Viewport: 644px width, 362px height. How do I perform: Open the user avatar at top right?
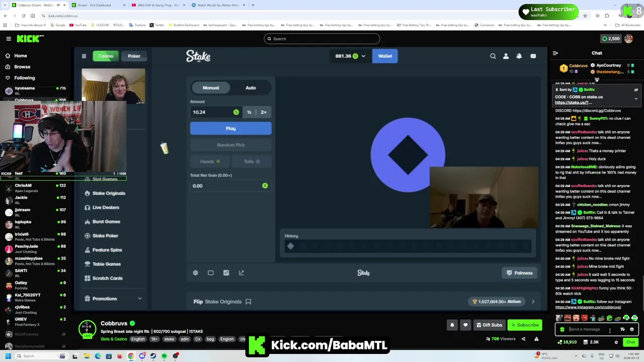click(x=628, y=39)
